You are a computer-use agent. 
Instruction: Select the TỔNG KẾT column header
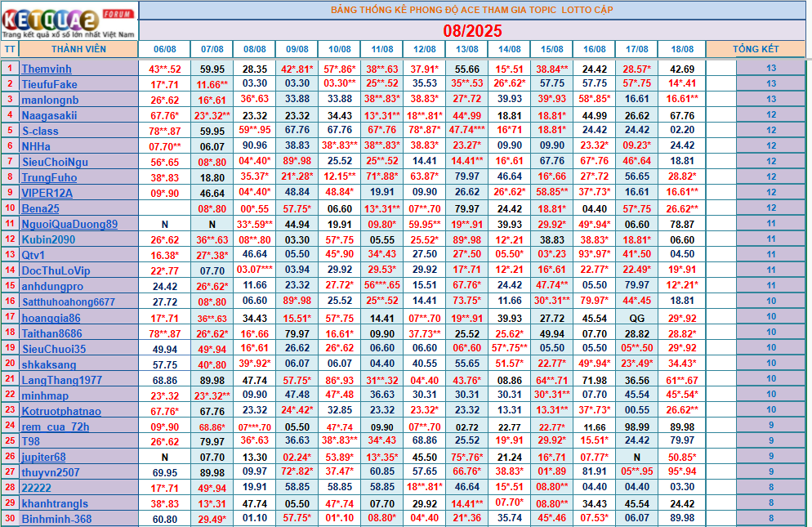[x=756, y=49]
